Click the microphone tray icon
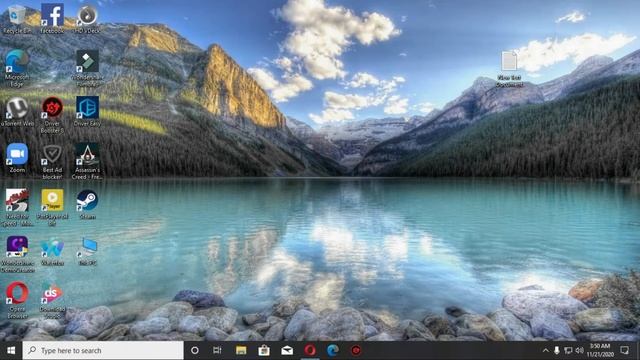 (556, 350)
